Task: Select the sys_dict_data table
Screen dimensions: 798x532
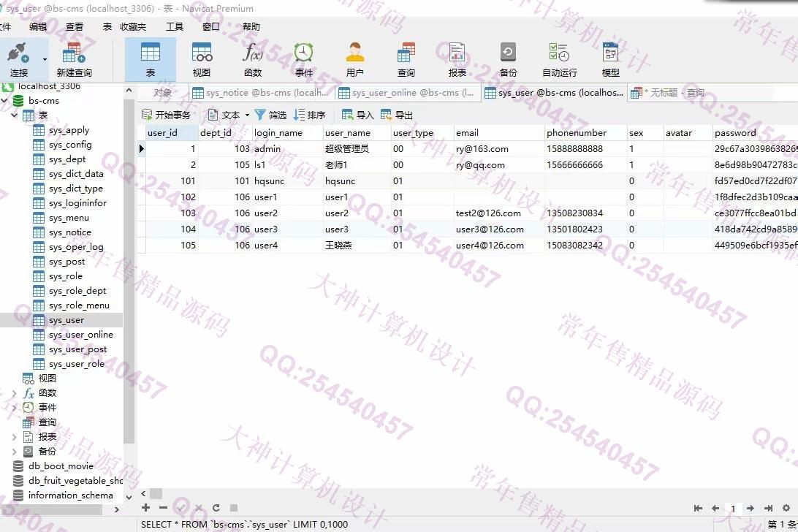Action: point(76,174)
